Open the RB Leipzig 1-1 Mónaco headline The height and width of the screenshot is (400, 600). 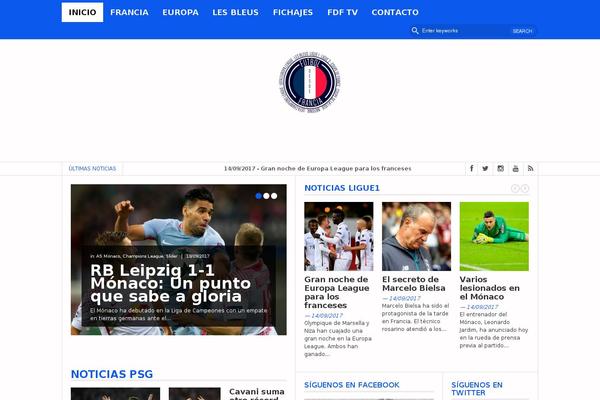tap(171, 283)
